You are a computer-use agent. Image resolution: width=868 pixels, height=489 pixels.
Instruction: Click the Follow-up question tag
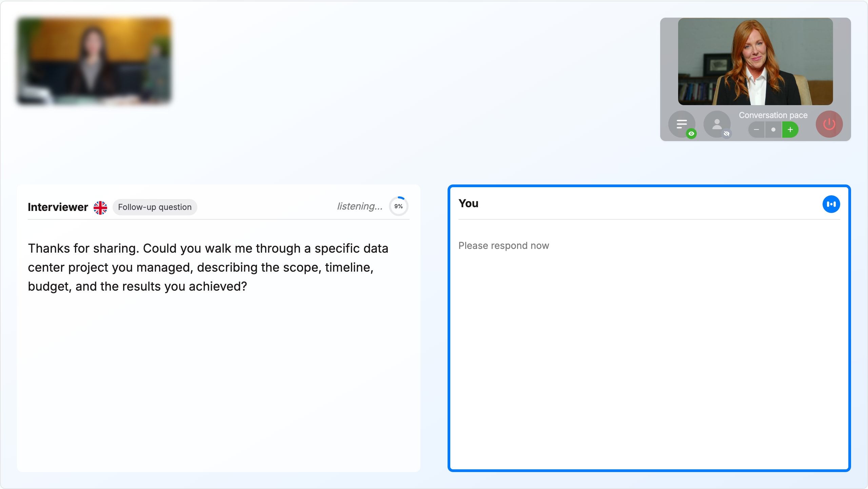pyautogui.click(x=155, y=207)
